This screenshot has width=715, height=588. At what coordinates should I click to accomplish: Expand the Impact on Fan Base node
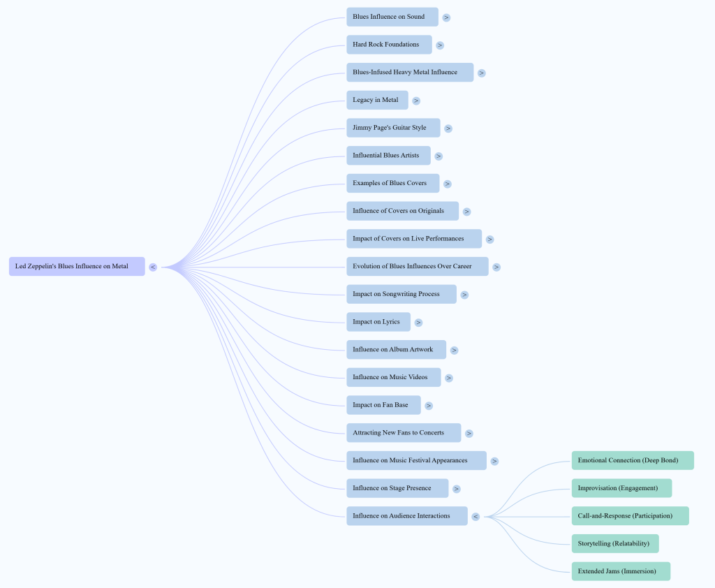tap(429, 406)
